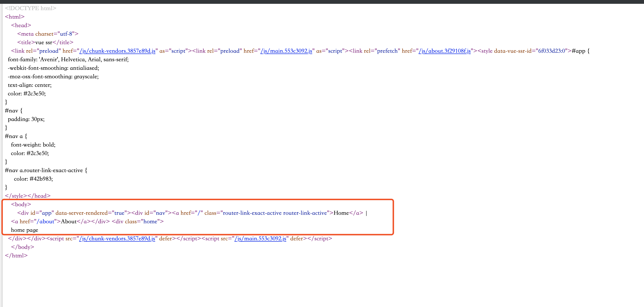
Task: Click the title vue ssr line
Action: [45, 42]
